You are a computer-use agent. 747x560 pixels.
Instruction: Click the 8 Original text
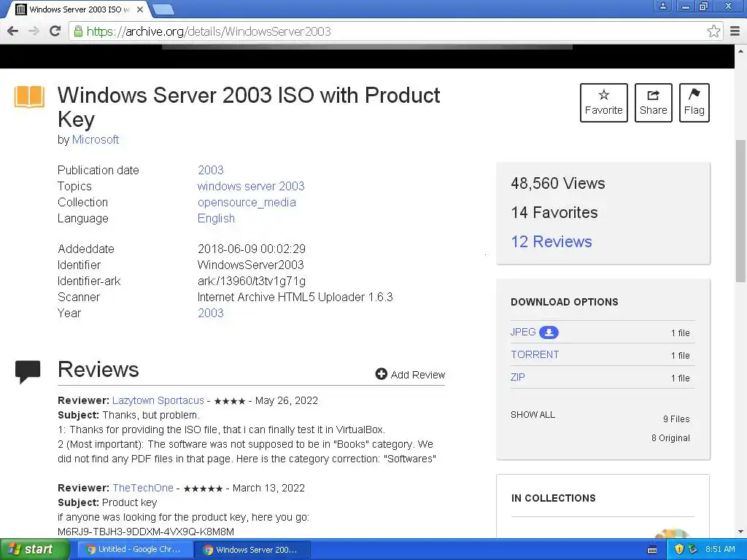(670, 438)
